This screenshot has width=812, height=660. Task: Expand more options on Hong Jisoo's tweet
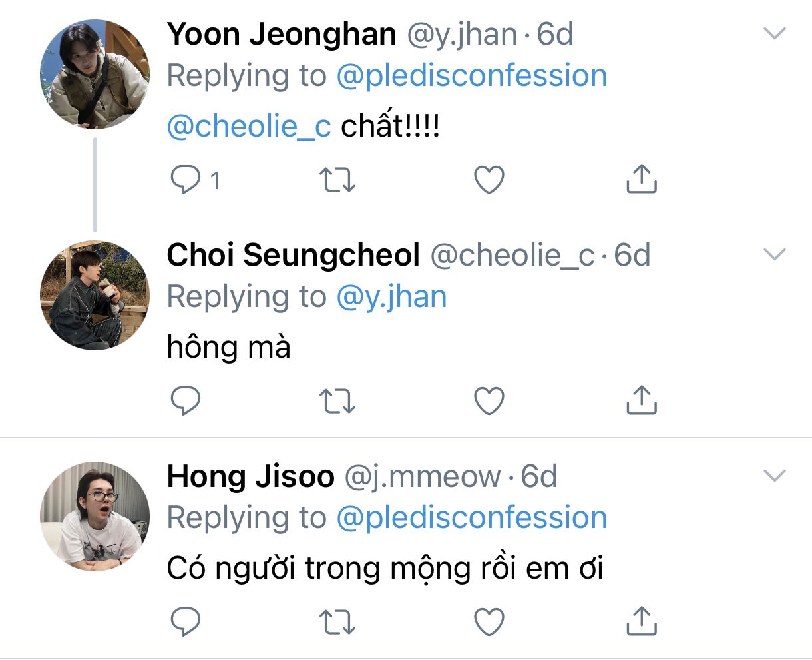775,476
